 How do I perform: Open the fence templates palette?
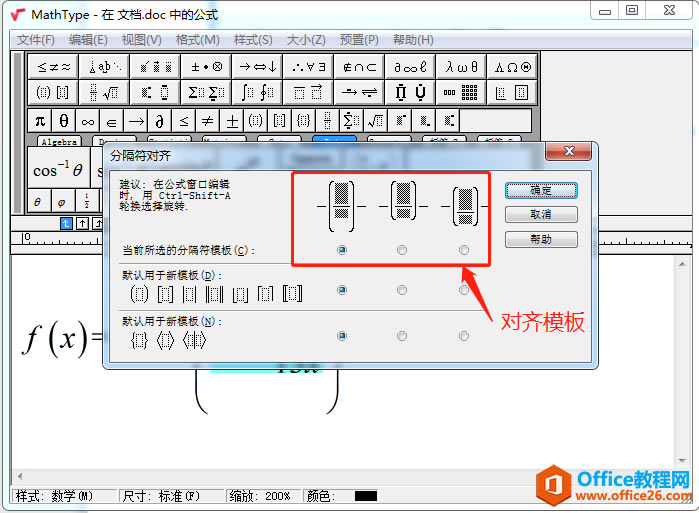tap(53, 92)
